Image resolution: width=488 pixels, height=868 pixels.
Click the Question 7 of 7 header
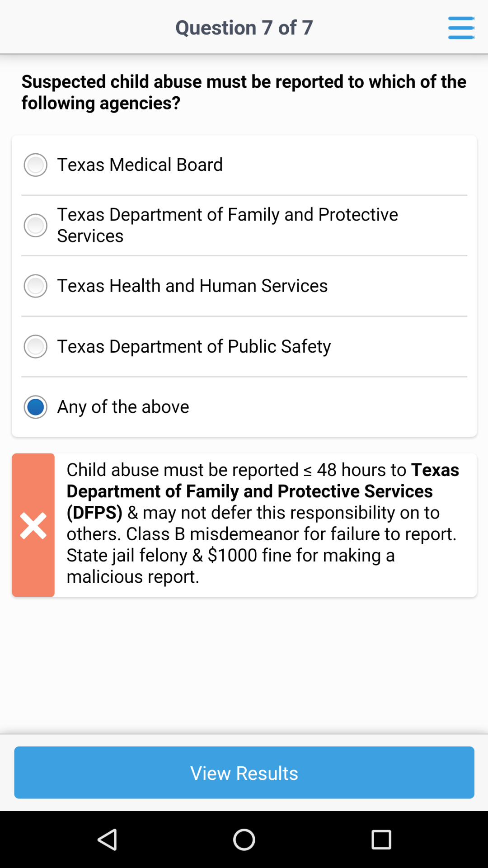click(x=244, y=27)
